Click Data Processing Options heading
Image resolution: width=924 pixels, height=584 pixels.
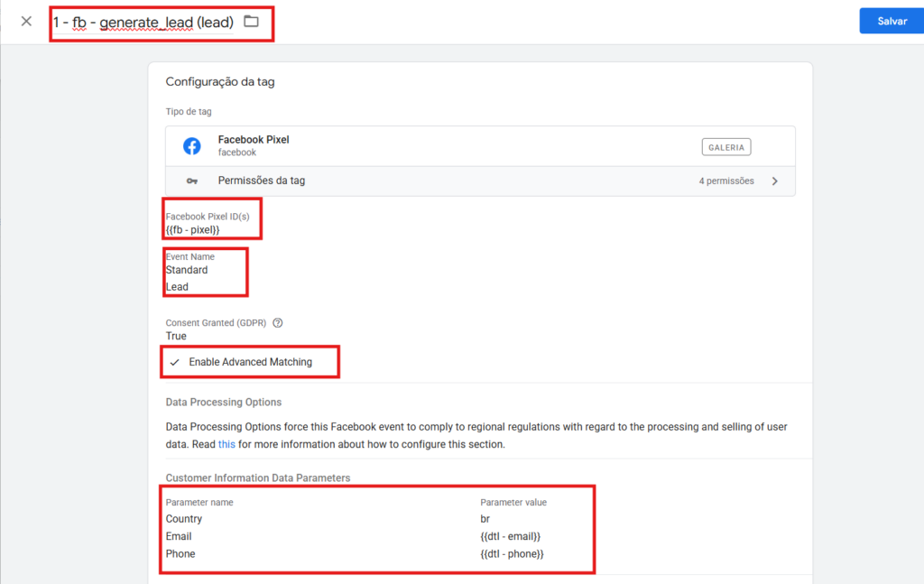(x=224, y=402)
